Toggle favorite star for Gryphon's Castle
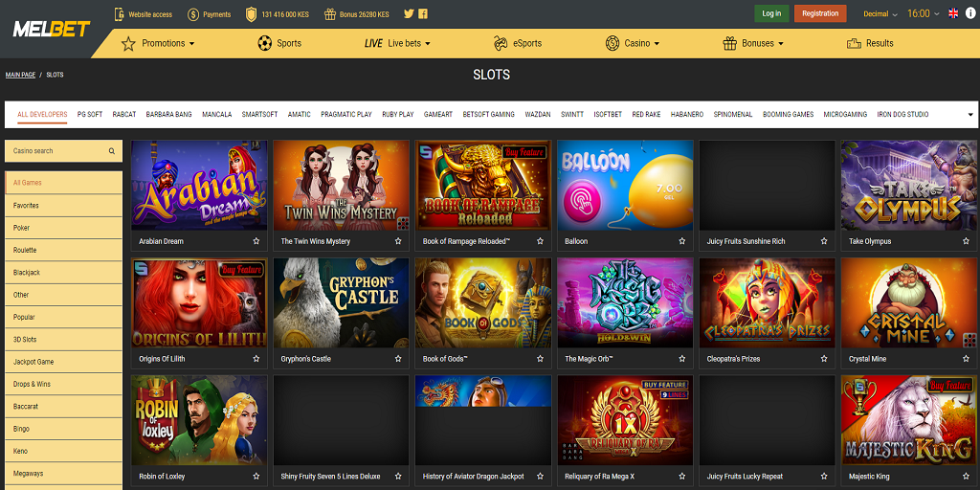Screen dimensions: 980x490 (x=398, y=359)
